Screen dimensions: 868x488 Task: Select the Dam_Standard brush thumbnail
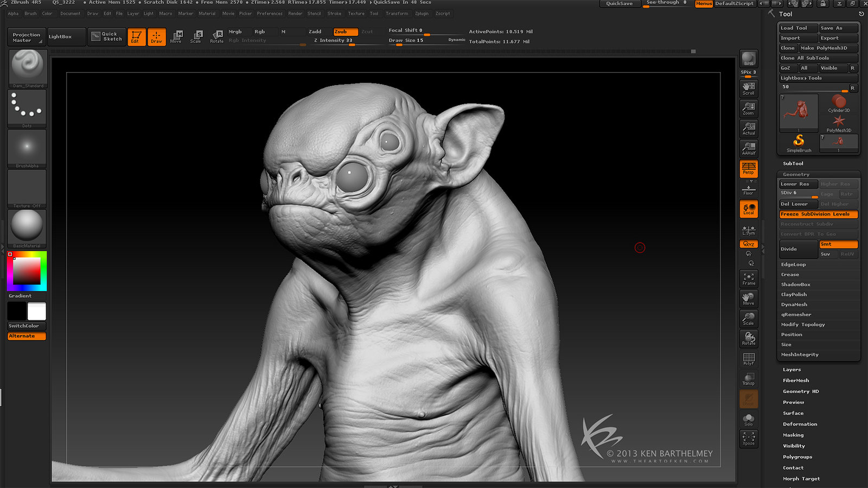point(27,68)
